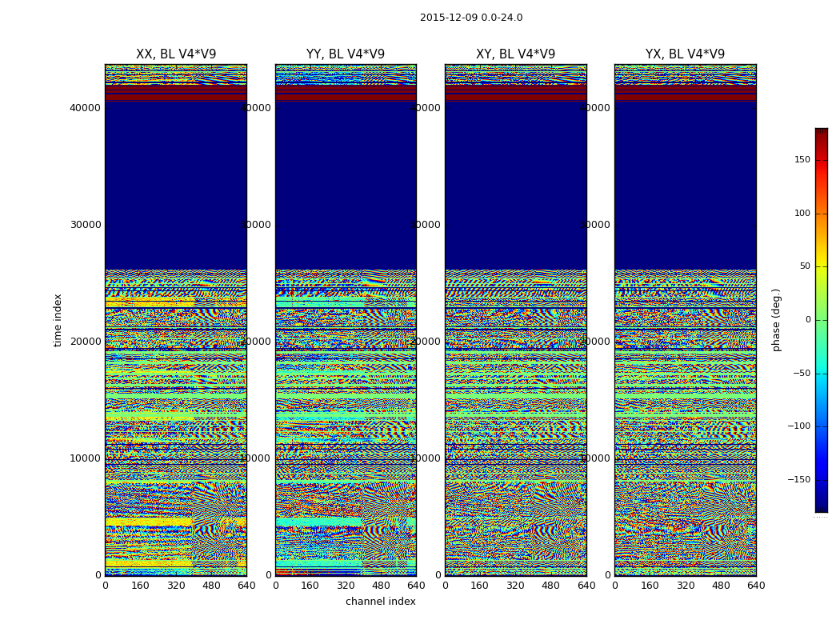Click the green zero-phase region of the colorbar
The height and width of the screenshot is (640, 840).
click(822, 320)
